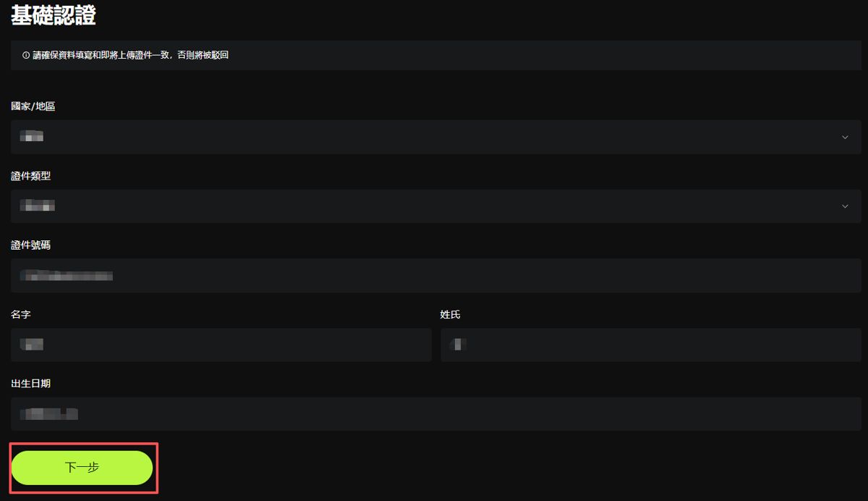Click the 名字 field label
868x501 pixels.
20,314
